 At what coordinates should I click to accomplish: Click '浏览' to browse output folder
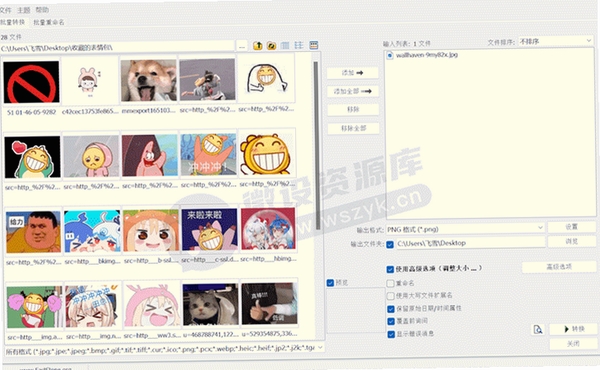[572, 241]
